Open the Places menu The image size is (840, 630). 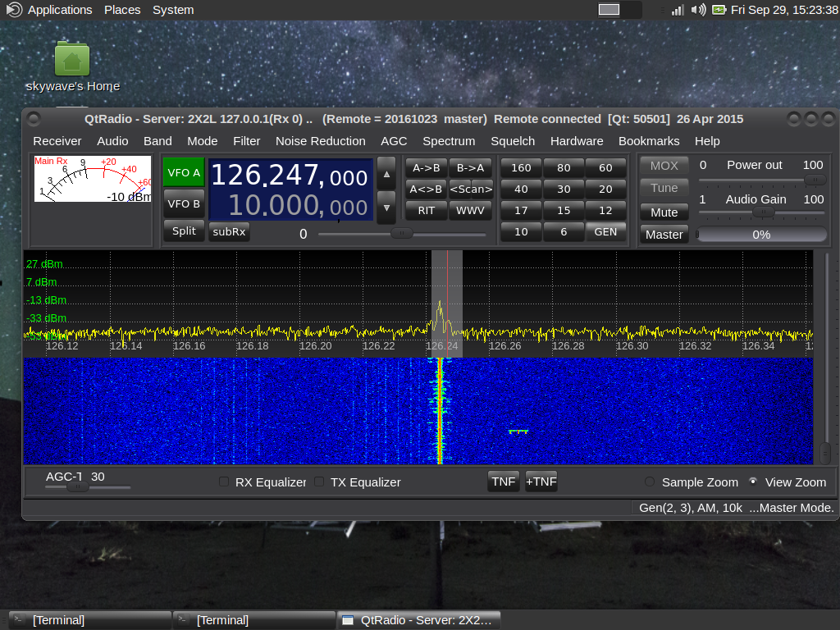point(122,10)
